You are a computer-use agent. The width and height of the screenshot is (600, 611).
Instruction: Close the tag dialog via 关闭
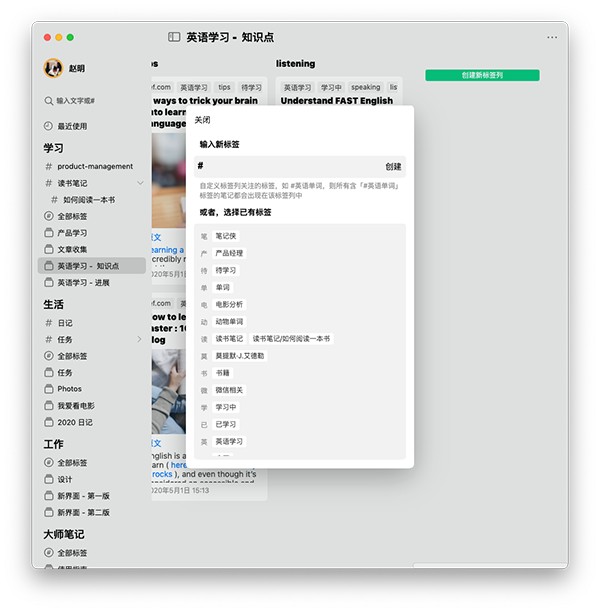203,119
